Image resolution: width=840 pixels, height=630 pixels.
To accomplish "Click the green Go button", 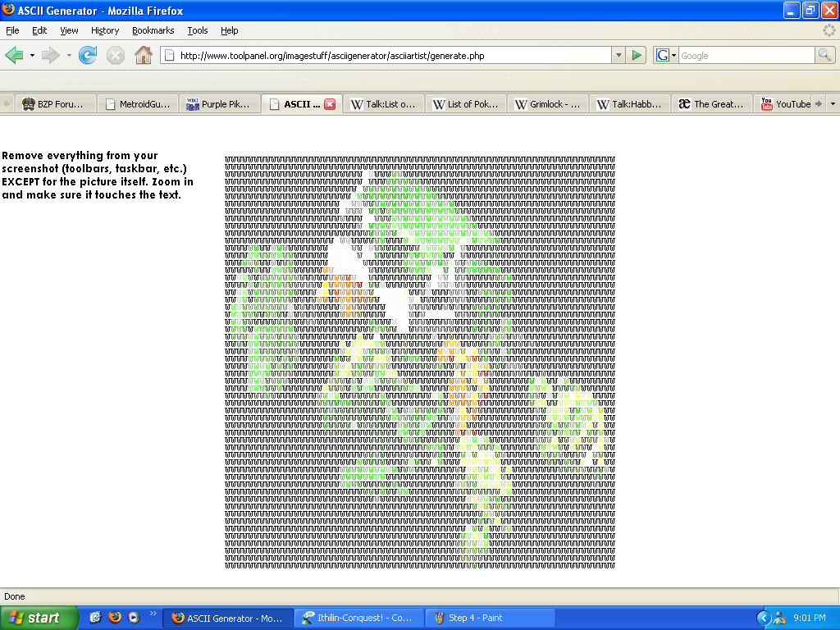I will coord(637,55).
